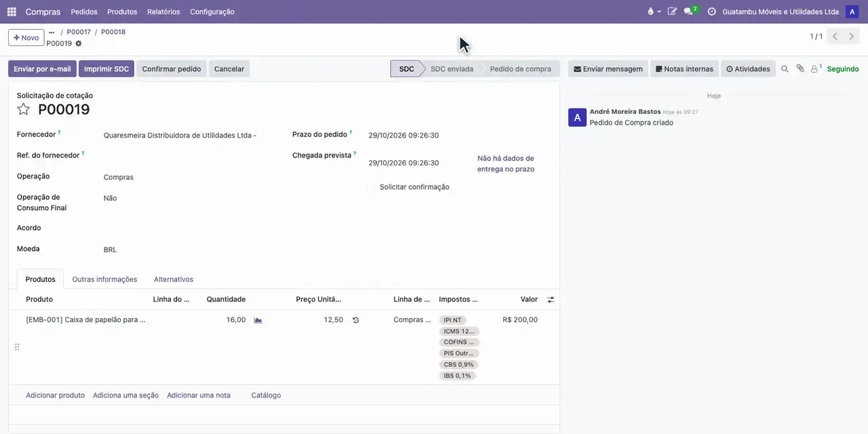Click Adicionar produto link

55,395
